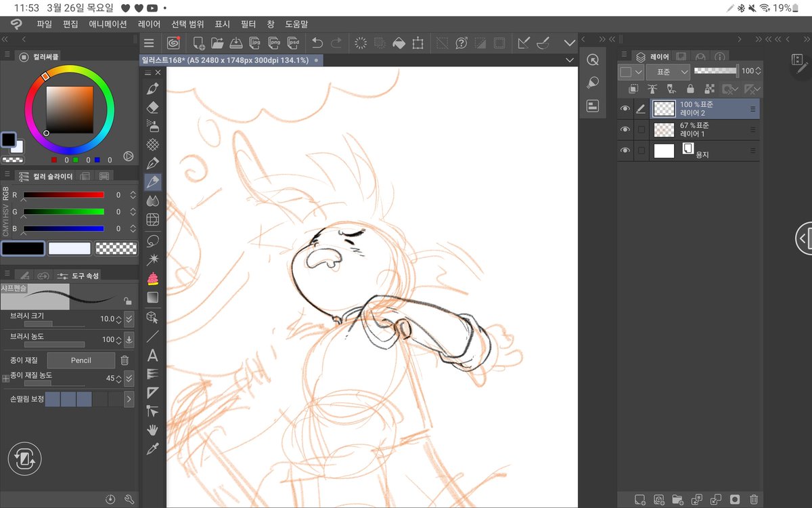Create new canvas from command bar
Viewport: 812px width, 508px height.
tap(198, 43)
